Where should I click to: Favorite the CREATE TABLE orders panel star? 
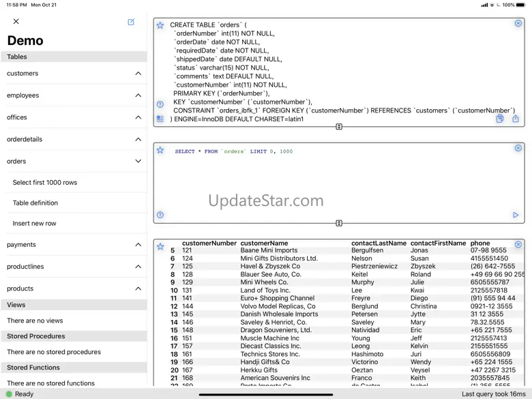[160, 25]
